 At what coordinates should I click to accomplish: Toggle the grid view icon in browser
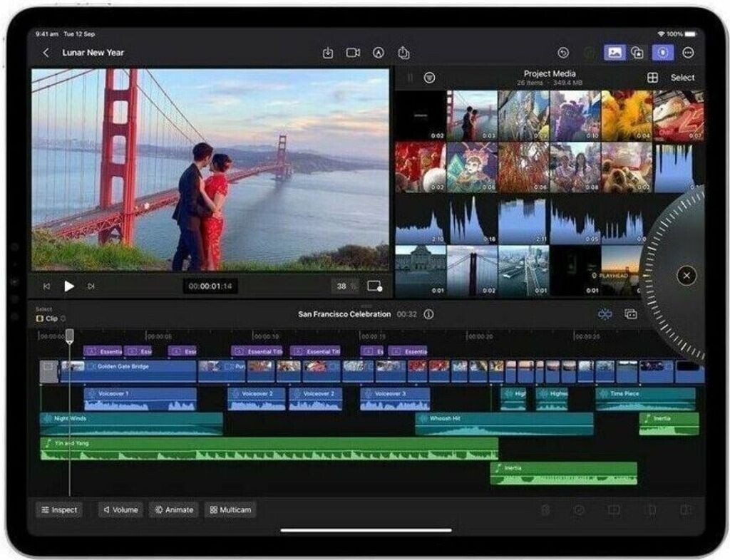click(x=652, y=78)
